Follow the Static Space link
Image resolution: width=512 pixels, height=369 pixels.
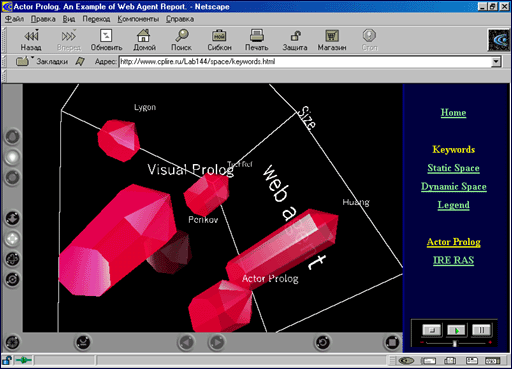(x=453, y=168)
